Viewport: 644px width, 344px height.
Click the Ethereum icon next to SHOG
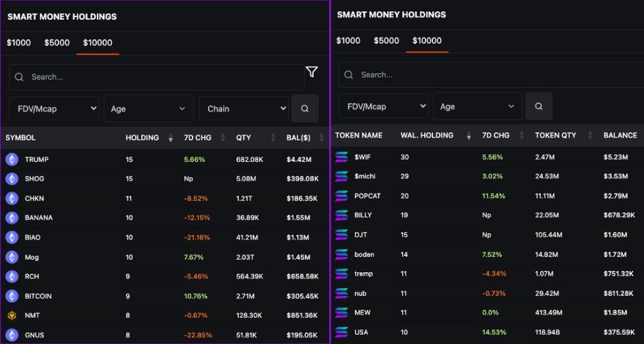(12, 178)
